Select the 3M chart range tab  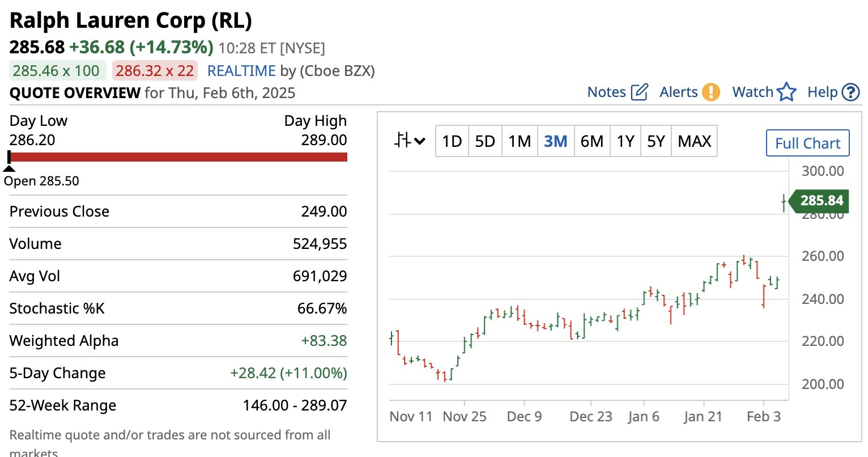555,141
